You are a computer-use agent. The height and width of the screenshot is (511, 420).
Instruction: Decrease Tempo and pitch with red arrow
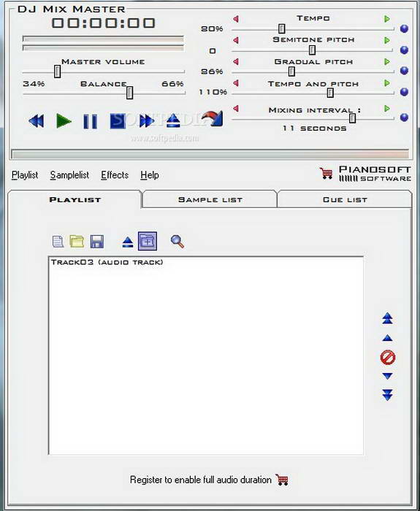[x=236, y=83]
